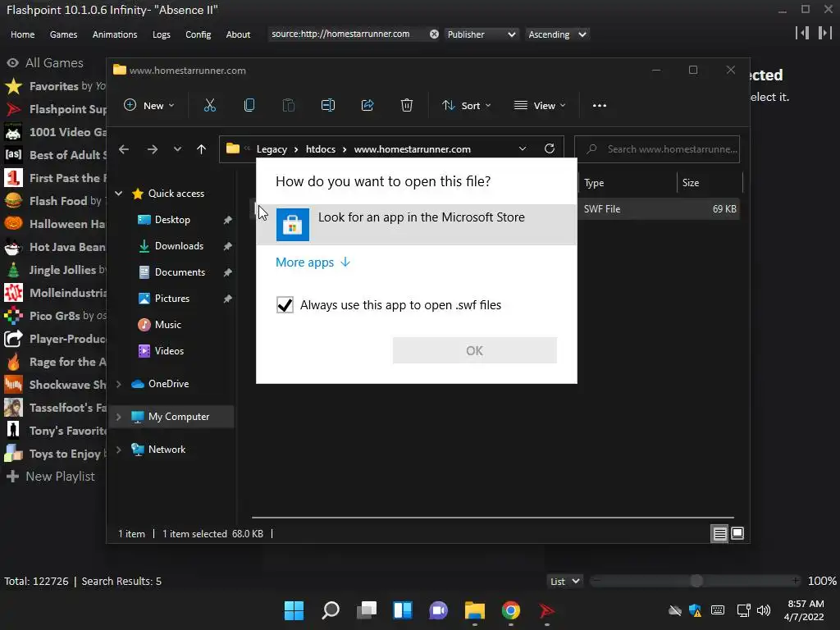Expand the Network tree node
The image size is (840, 630).
pyautogui.click(x=119, y=450)
